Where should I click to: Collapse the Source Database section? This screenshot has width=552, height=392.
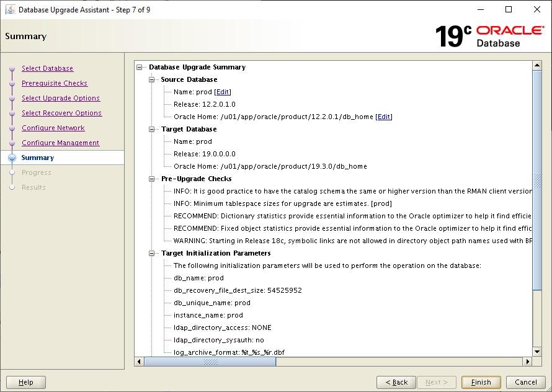152,79
